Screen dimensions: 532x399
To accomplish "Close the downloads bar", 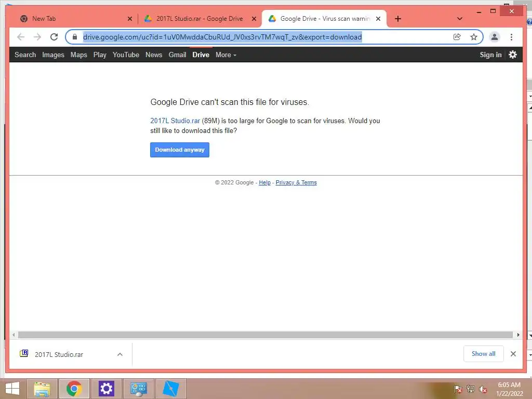I will (x=513, y=354).
